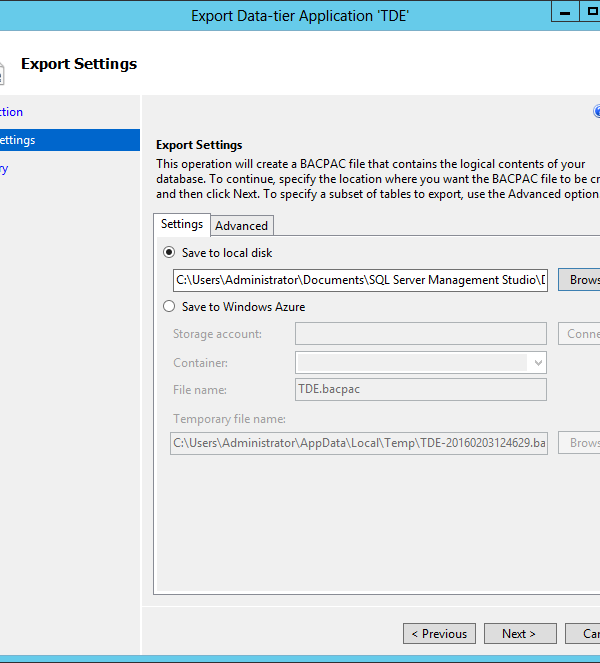Click the 'Temporary file name:' label
This screenshot has height=663, width=600.
(229, 419)
